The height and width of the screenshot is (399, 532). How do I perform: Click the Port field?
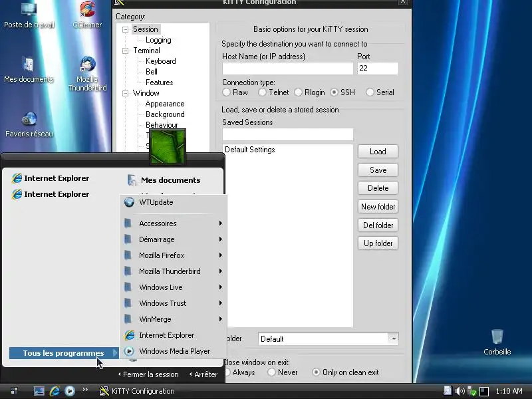378,68
